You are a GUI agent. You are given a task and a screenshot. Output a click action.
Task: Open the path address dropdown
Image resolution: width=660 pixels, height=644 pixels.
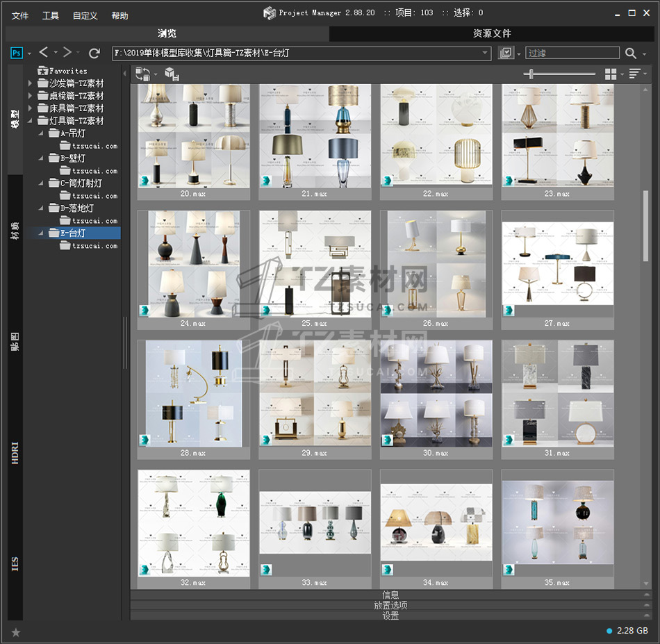pyautogui.click(x=486, y=53)
